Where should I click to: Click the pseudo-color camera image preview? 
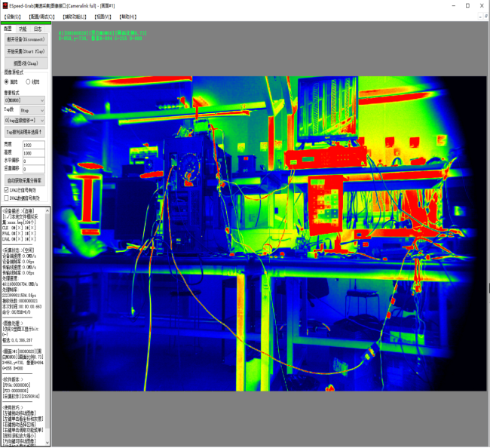[x=269, y=234]
